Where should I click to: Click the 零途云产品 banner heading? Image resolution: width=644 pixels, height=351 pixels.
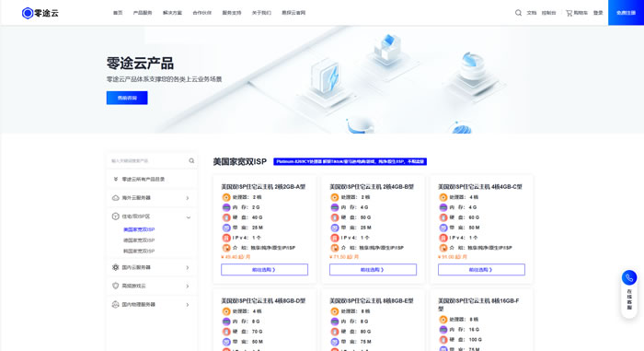tap(140, 64)
